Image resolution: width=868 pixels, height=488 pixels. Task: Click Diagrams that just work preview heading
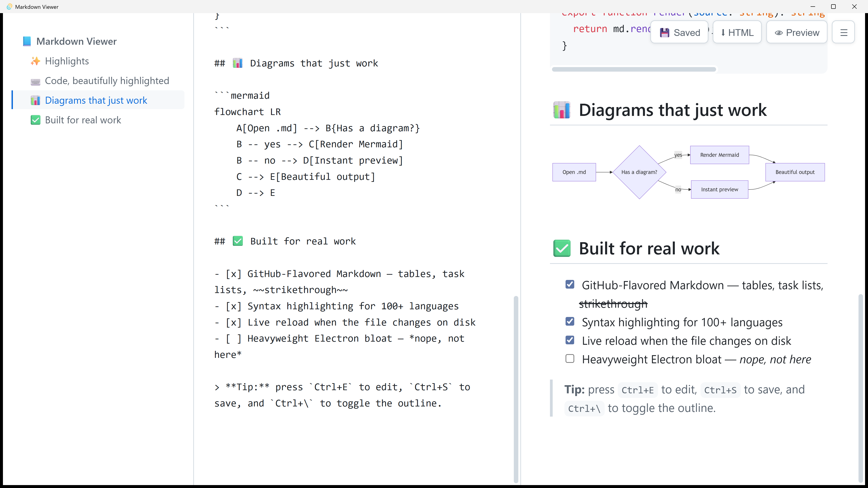[x=672, y=110]
